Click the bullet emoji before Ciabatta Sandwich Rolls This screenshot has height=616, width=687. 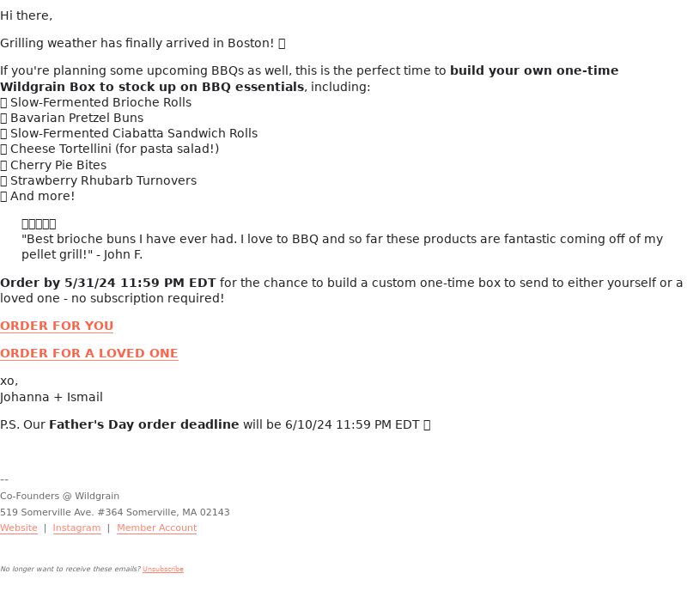3,134
